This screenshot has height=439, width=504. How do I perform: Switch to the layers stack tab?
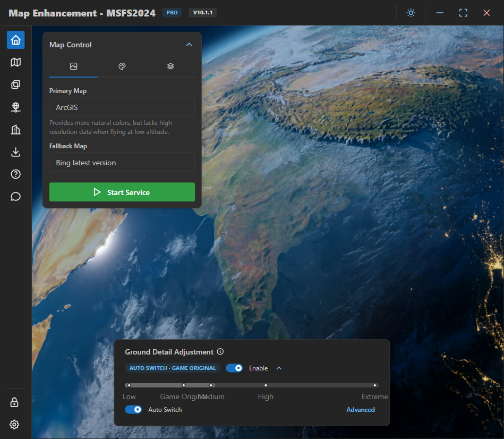tap(170, 66)
